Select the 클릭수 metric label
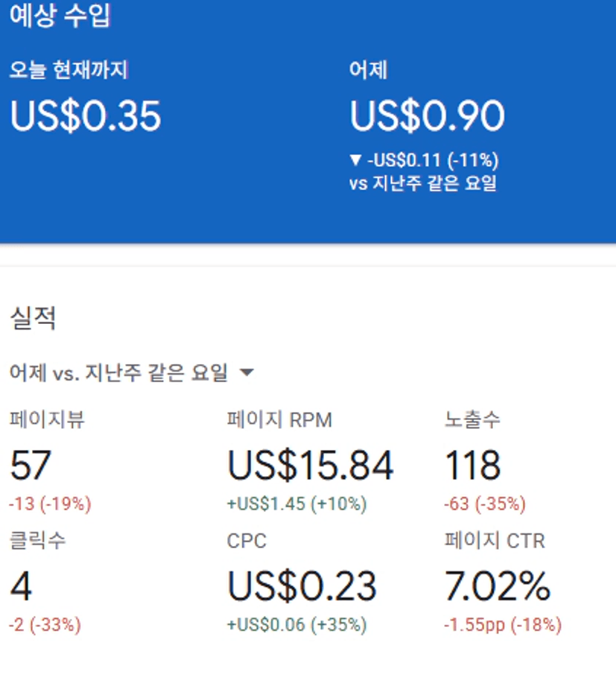This screenshot has width=616, height=680. coord(37,541)
